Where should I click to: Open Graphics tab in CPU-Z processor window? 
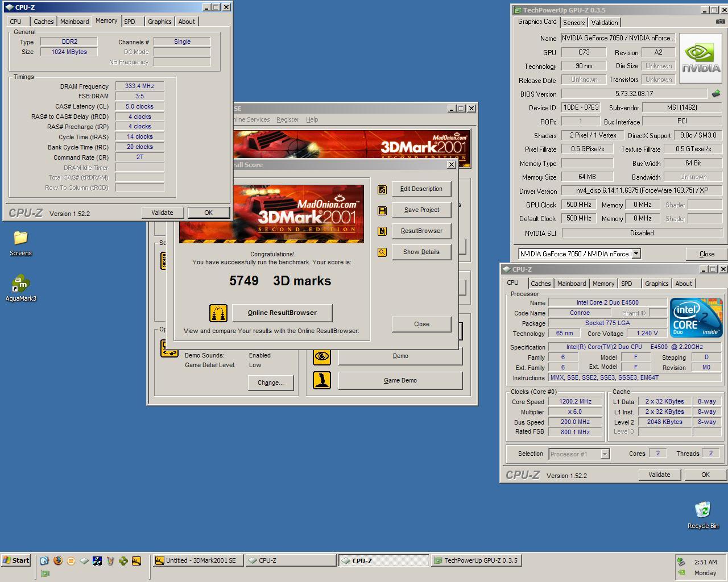coord(656,284)
